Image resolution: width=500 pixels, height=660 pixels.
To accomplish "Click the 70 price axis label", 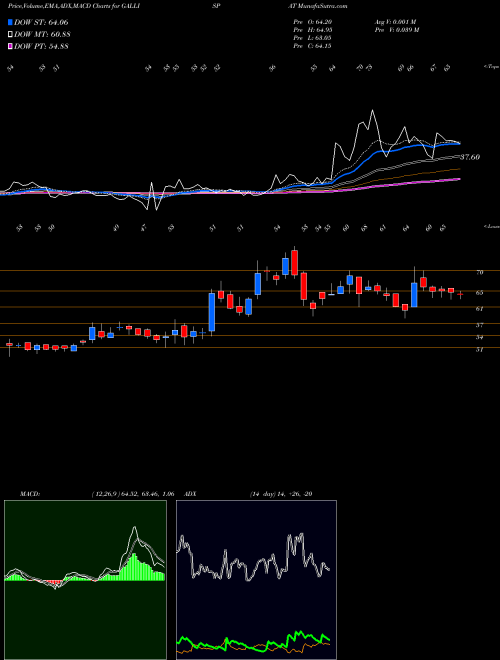I will click(x=479, y=272).
